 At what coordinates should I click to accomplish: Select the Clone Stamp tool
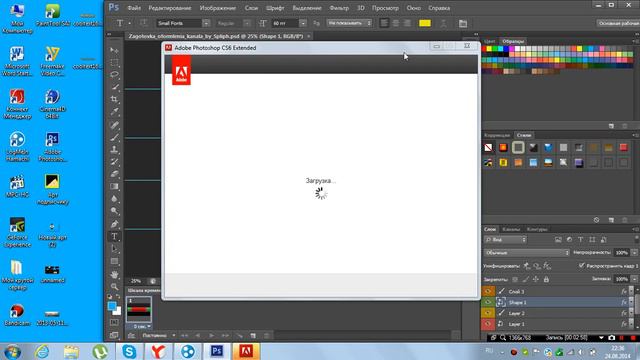point(115,149)
